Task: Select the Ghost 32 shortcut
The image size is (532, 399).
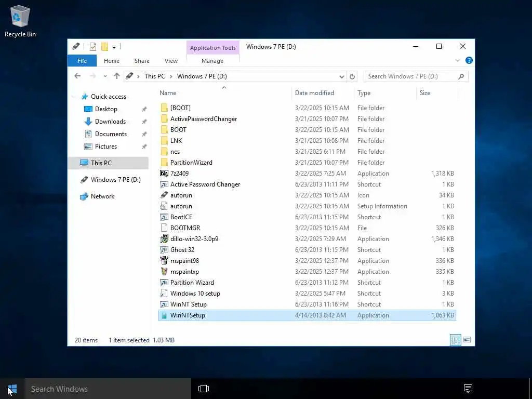Action: [182, 250]
